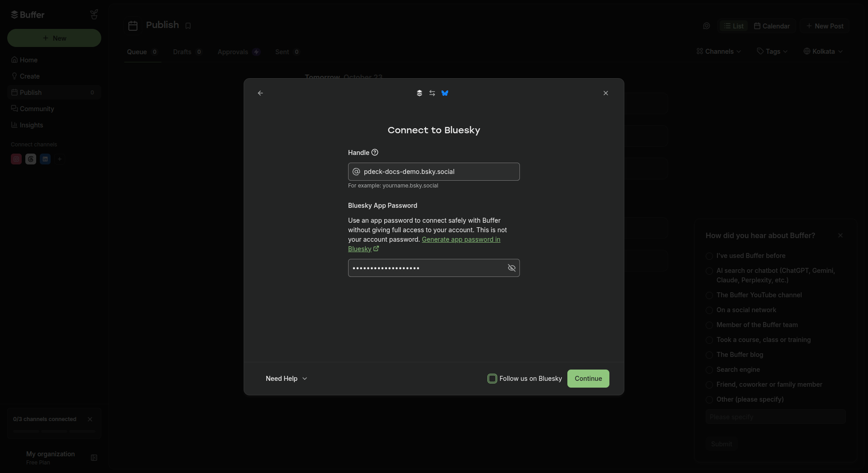This screenshot has width=868, height=473.
Task: Switch to the Queue tab
Action: (142, 52)
